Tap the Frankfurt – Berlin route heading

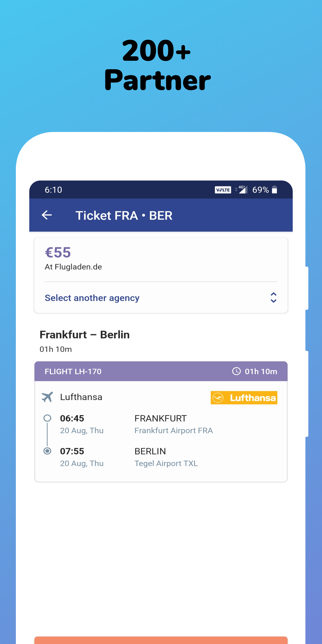(84, 335)
